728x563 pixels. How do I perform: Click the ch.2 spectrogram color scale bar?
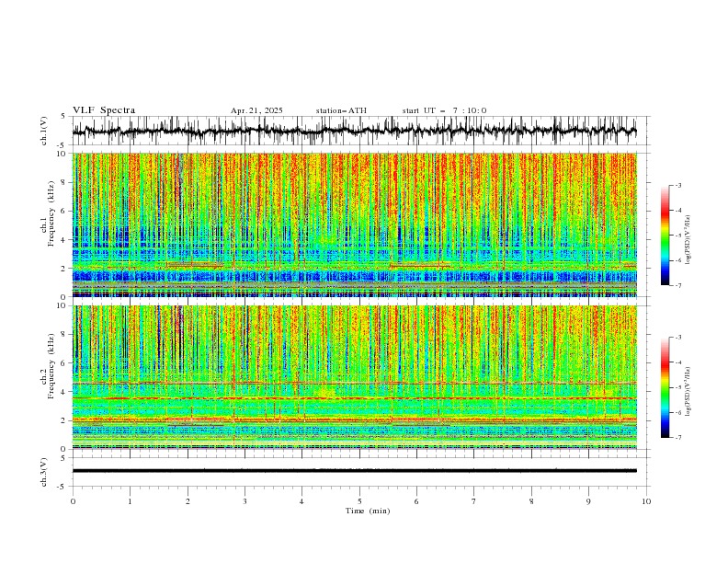pos(665,387)
